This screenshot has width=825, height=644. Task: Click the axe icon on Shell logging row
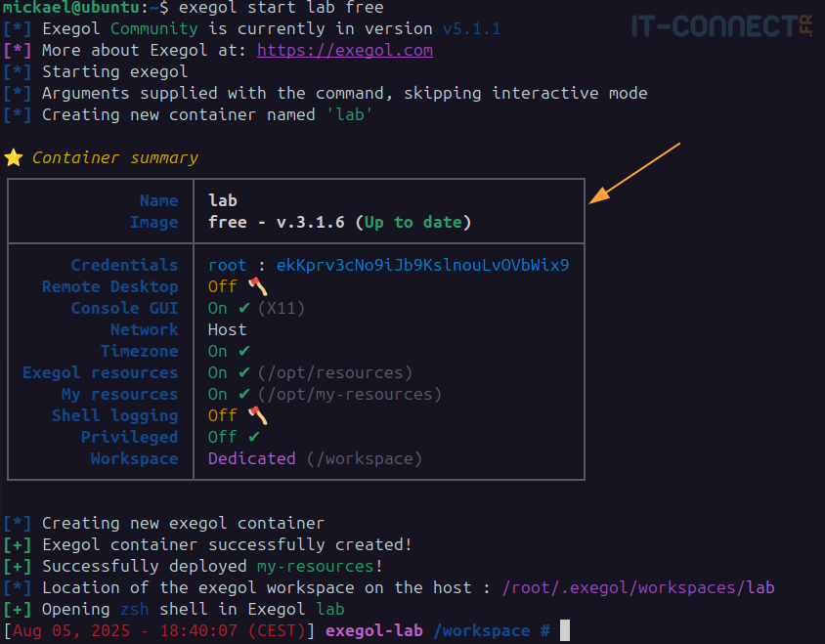click(256, 415)
